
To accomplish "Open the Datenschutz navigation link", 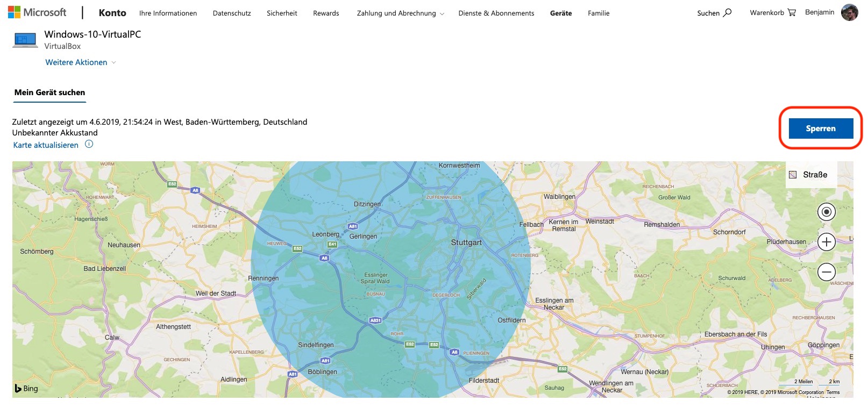I will pos(232,13).
